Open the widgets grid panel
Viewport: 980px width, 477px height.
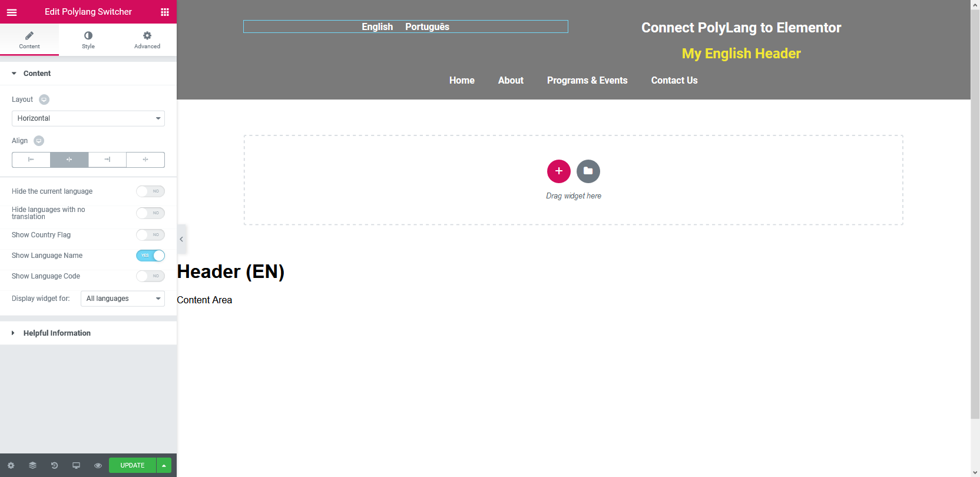coord(165,12)
